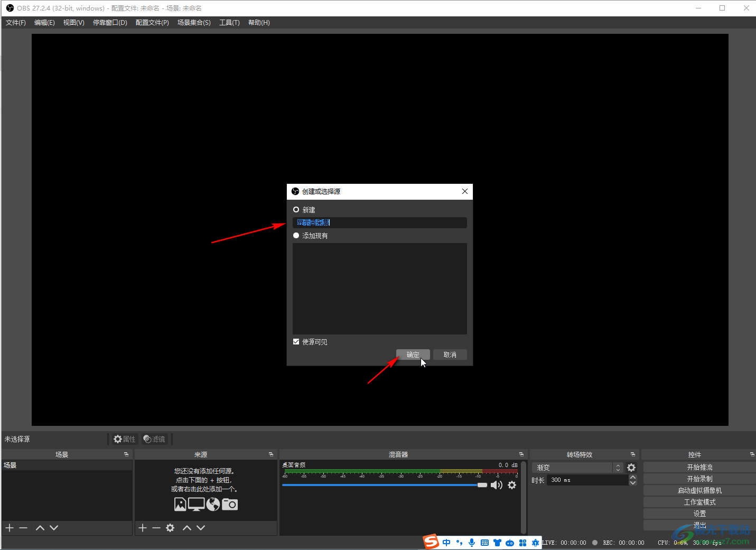Open Sogou toolbox grid icon

(522, 543)
